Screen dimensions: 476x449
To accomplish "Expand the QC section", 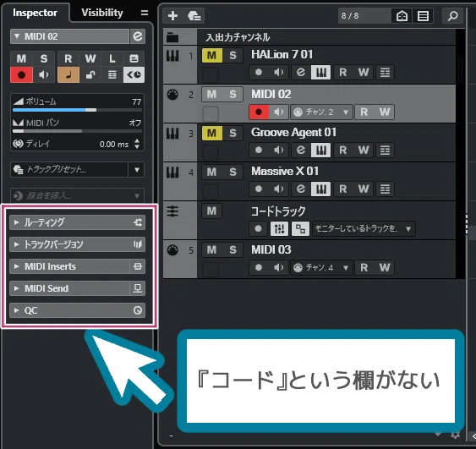I will click(x=16, y=310).
